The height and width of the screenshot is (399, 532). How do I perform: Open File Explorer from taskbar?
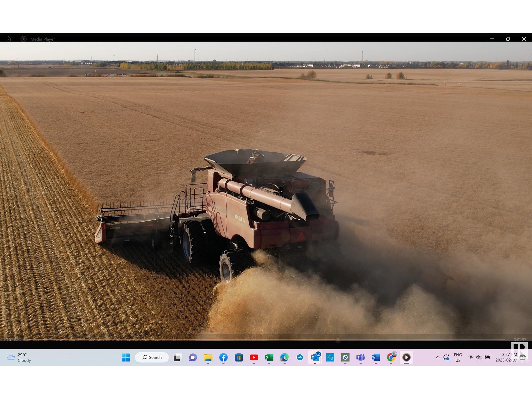pyautogui.click(x=208, y=357)
